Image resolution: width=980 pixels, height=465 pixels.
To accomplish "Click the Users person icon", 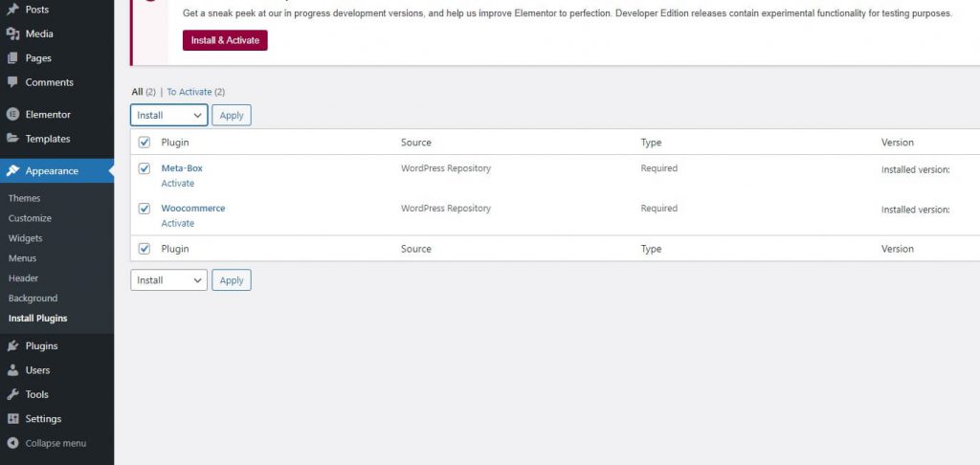I will point(12,370).
